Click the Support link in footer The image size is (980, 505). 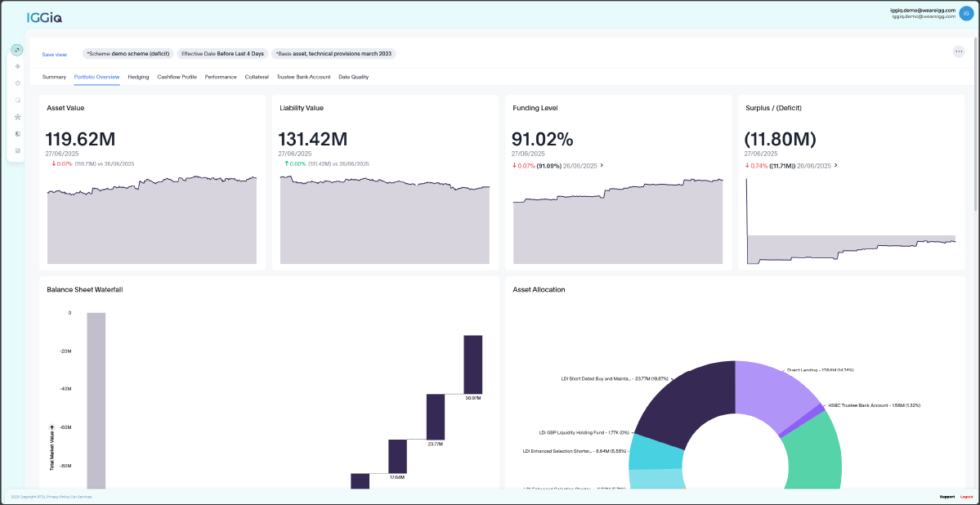click(x=946, y=497)
